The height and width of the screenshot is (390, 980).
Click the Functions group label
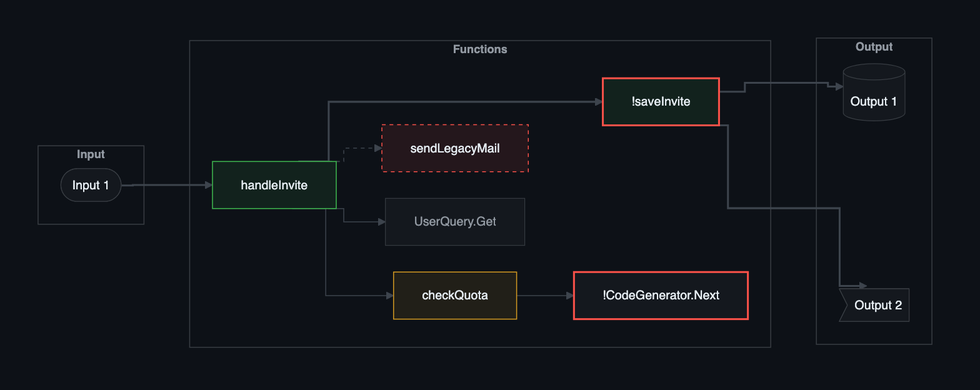pos(480,49)
